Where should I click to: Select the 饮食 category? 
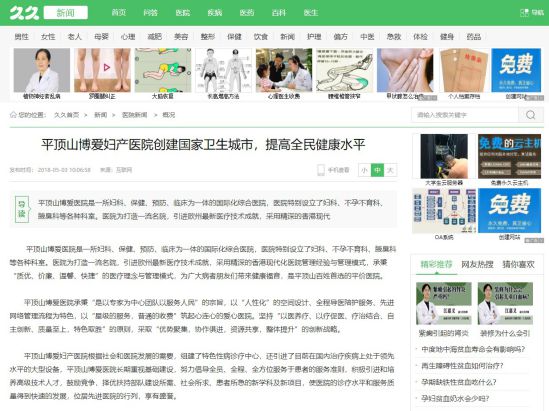(261, 36)
